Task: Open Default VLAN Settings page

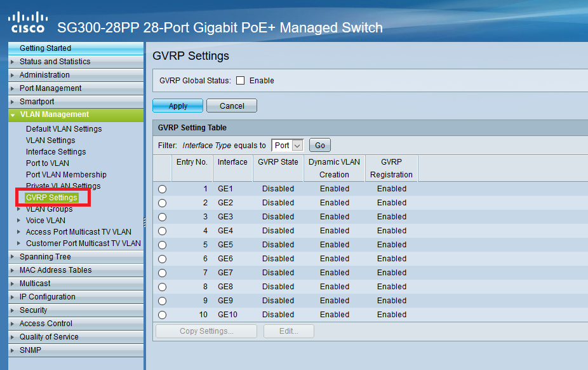Action: 63,128
